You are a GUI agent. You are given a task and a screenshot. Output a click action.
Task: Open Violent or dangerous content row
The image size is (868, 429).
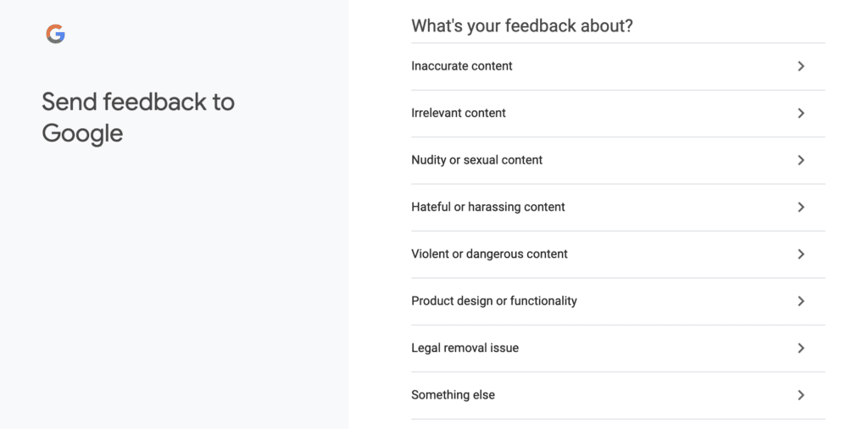pos(618,254)
